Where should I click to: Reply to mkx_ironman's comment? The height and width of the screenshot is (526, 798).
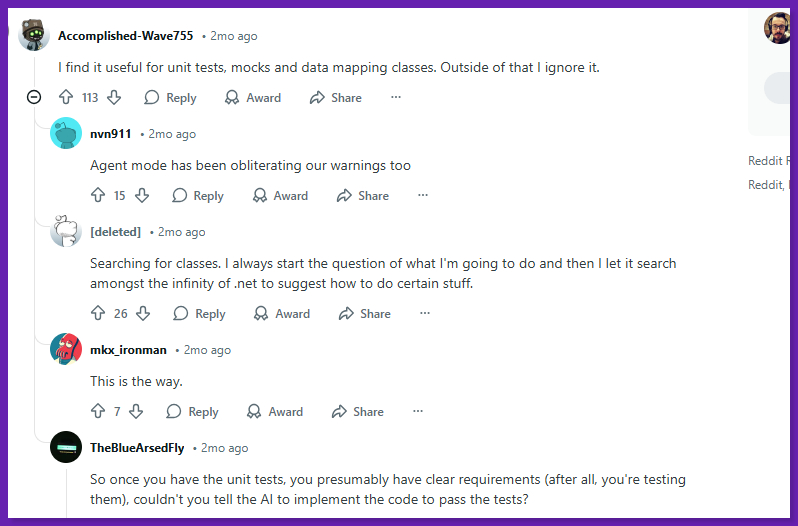click(x=193, y=412)
